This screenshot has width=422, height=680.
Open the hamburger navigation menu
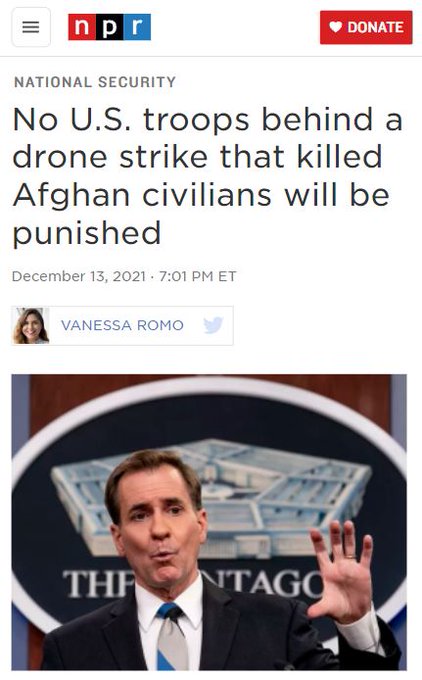[x=31, y=27]
